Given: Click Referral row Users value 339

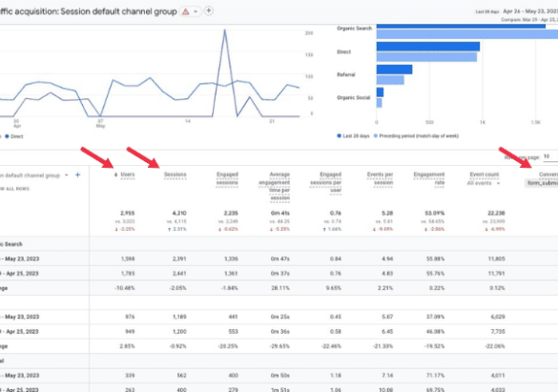Looking at the screenshot, I should pos(130,375).
